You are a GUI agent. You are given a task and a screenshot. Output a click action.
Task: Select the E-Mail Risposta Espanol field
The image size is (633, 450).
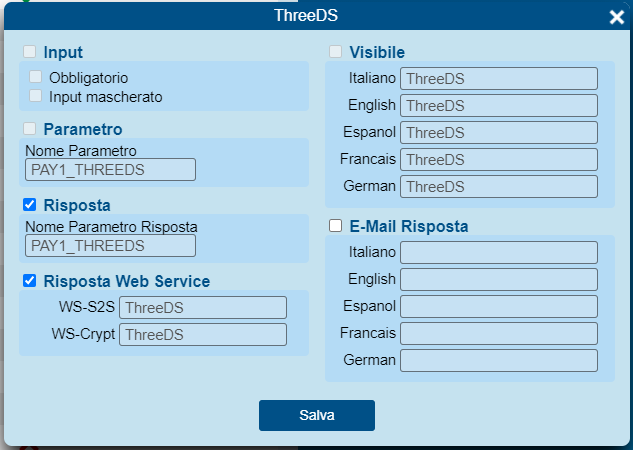click(499, 306)
